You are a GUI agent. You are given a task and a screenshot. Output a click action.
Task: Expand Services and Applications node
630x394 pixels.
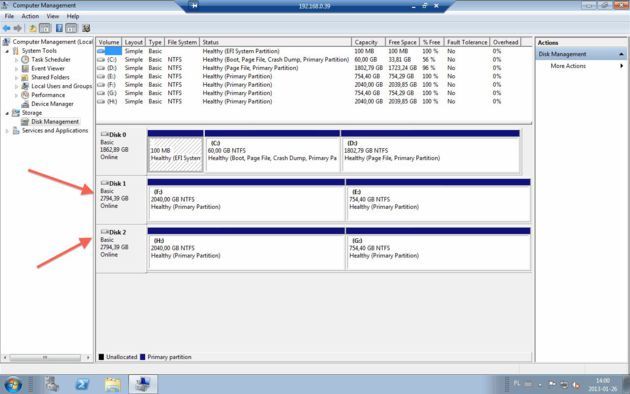click(x=7, y=131)
